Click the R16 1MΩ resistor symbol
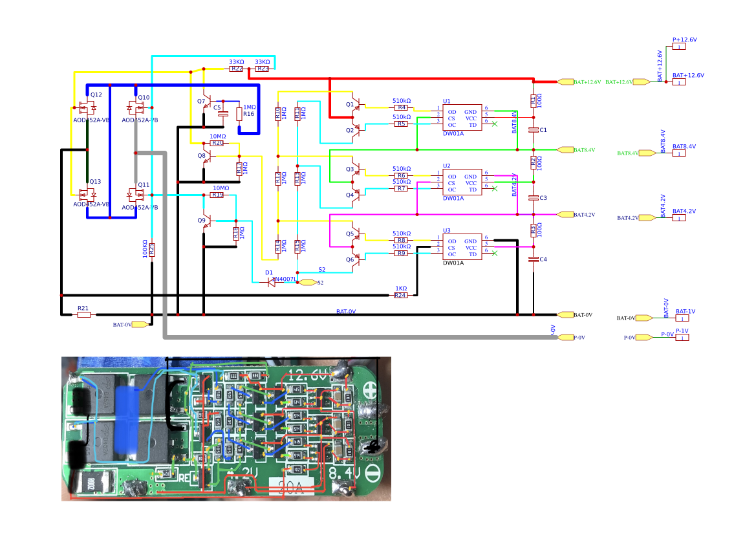 pos(239,114)
